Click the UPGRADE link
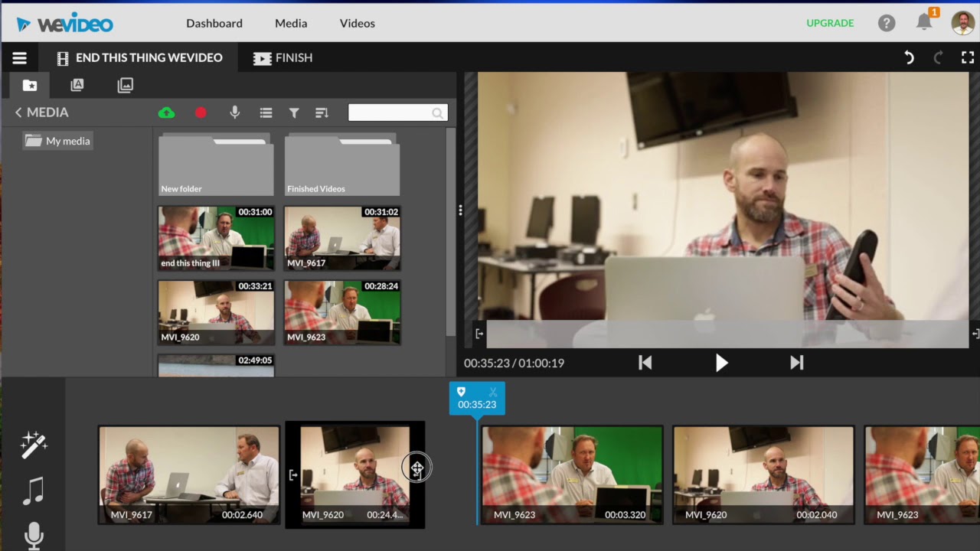The width and height of the screenshot is (980, 551). (x=830, y=23)
